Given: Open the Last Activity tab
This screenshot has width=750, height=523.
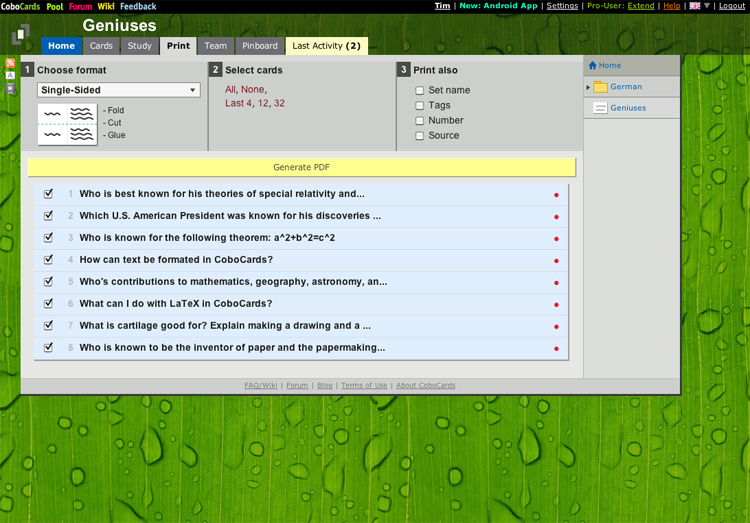Looking at the screenshot, I should point(326,46).
